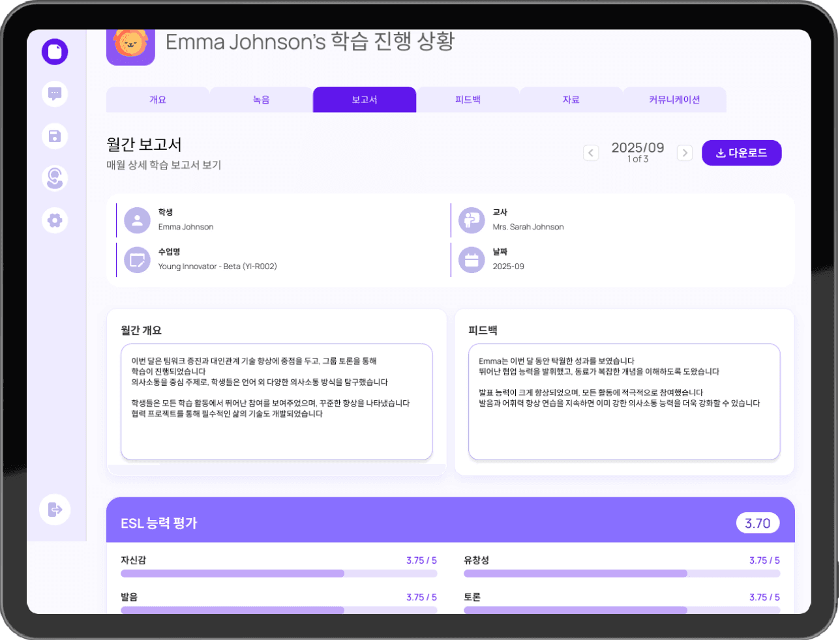Image resolution: width=840 pixels, height=640 pixels.
Task: Click the student name Emma Johnson
Action: [x=186, y=227]
